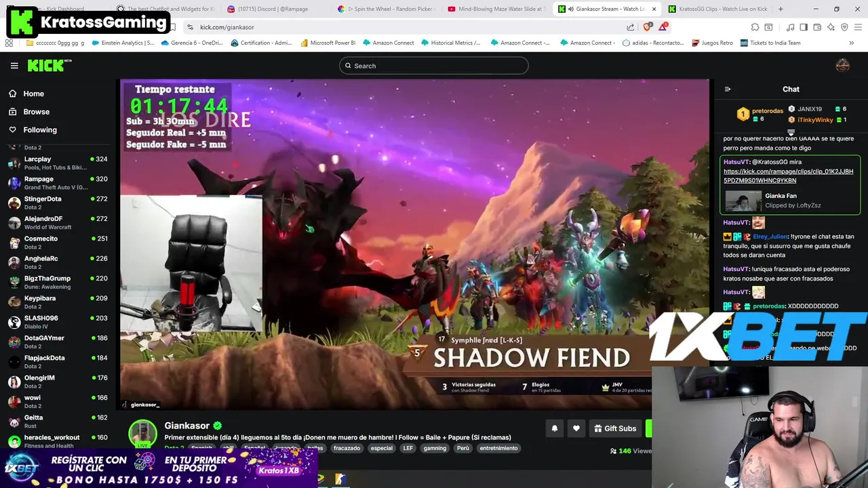Select StingerDota from followed channels
Viewport: 868px width, 488px height.
pos(58,203)
